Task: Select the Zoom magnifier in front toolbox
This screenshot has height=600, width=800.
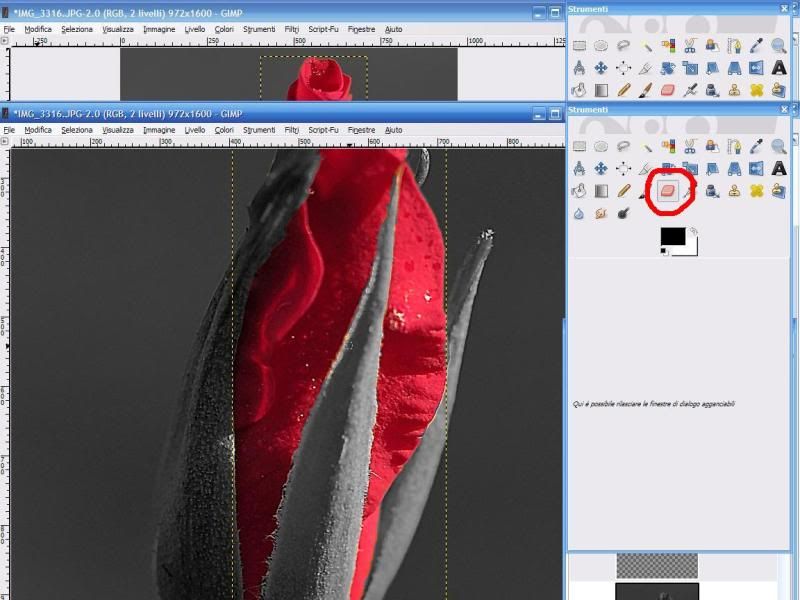Action: (779, 147)
